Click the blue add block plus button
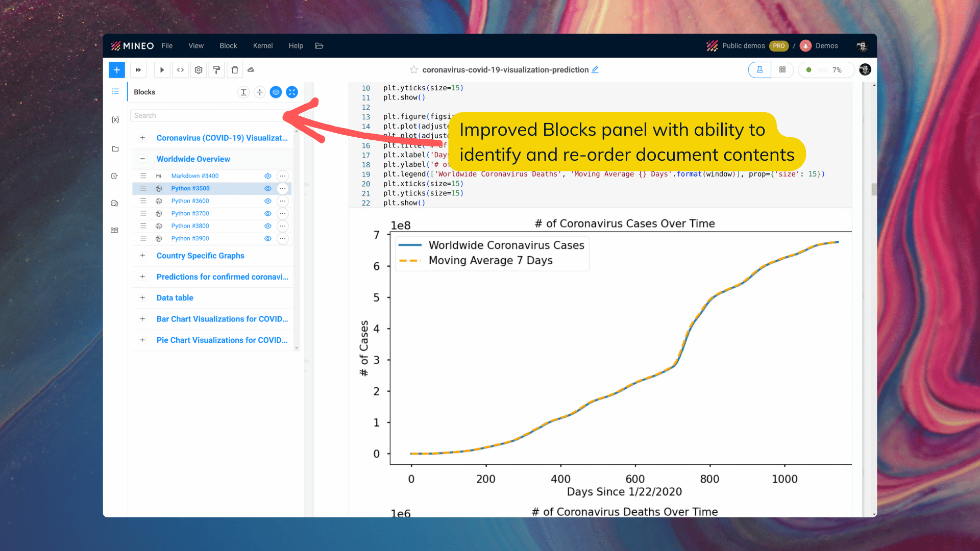 (117, 70)
